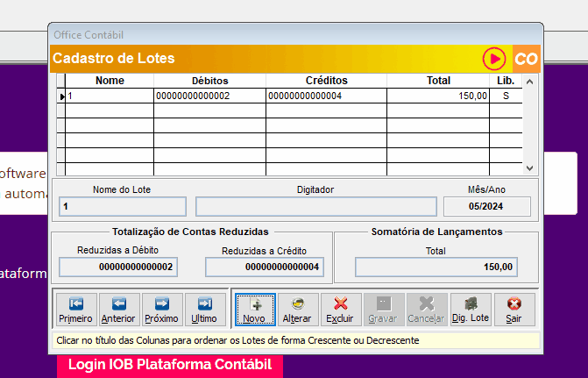Navigate to previous lot with Anterior

click(118, 309)
